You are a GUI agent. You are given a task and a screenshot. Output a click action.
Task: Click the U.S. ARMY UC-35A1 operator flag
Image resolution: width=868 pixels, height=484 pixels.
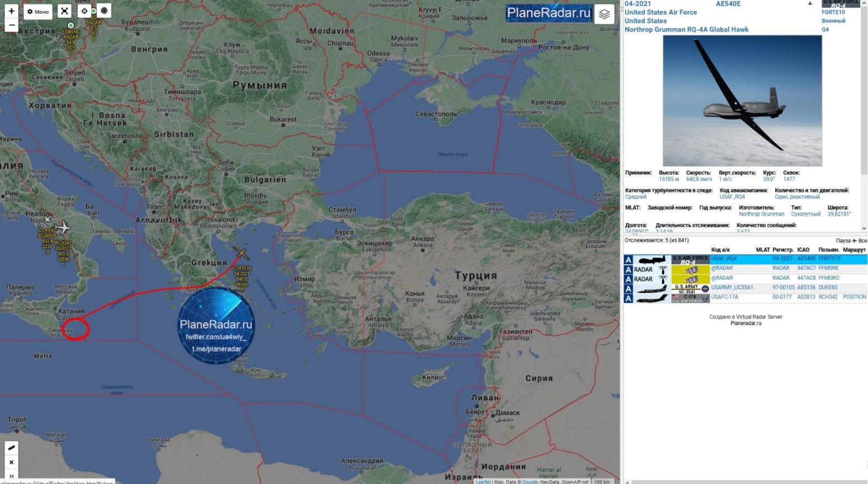coord(690,289)
